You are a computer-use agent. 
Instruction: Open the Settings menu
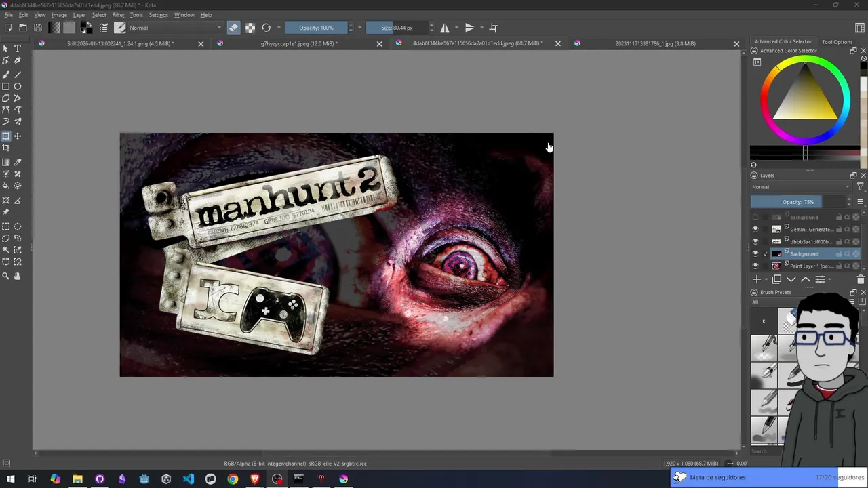tap(158, 15)
